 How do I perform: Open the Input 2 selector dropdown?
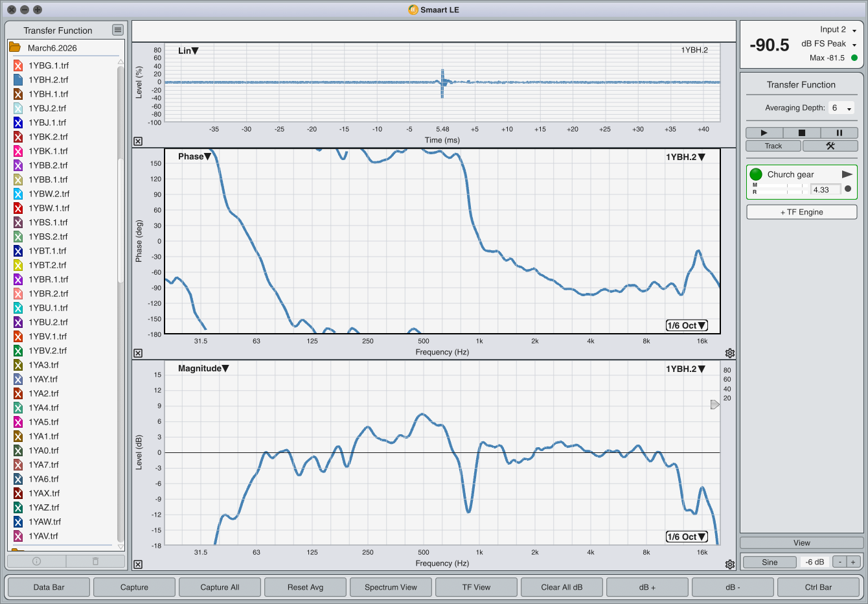tap(838, 30)
